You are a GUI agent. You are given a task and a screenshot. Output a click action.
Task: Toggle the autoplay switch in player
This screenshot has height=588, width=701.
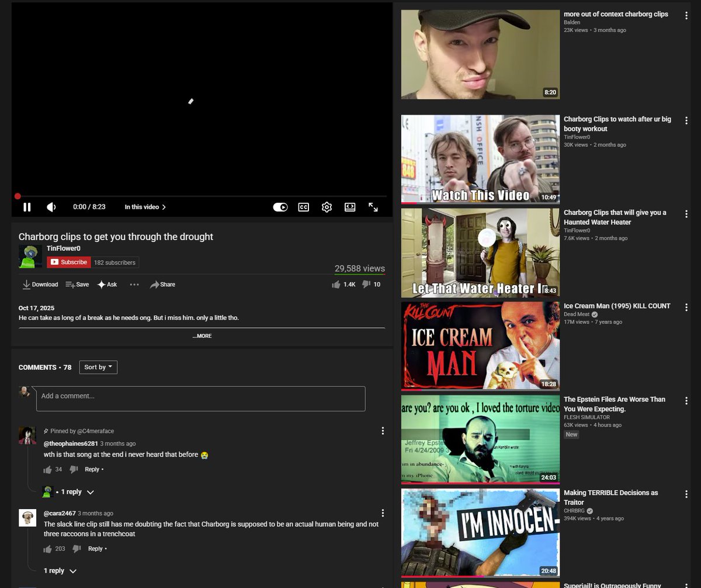[x=280, y=207]
